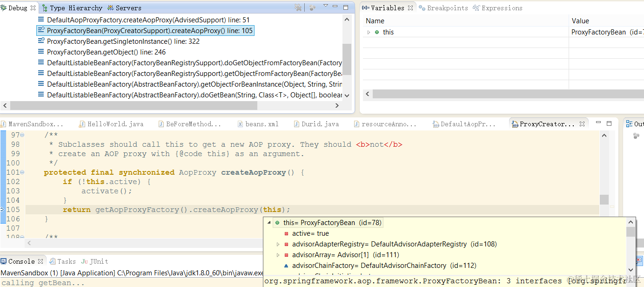644x287 pixels.
Task: Select advisorChainFactory in the hover popup
Action: tap(380, 266)
